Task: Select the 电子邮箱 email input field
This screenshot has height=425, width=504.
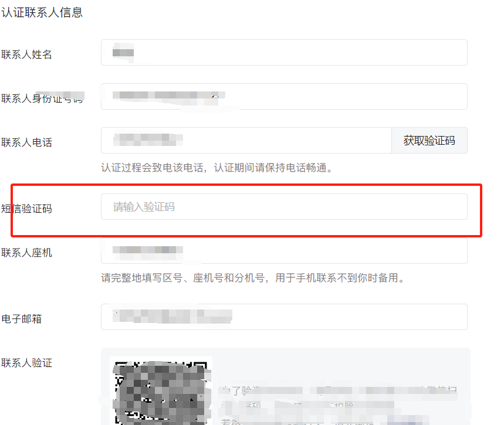Action: coord(284,317)
